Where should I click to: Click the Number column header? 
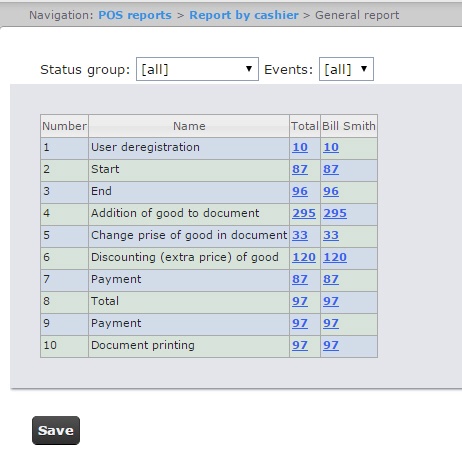click(x=64, y=126)
